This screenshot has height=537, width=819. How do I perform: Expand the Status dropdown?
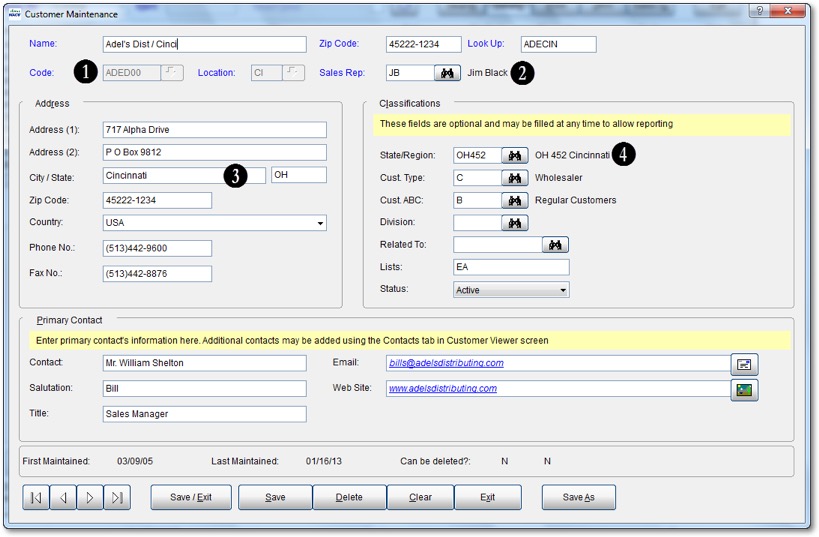(x=563, y=290)
